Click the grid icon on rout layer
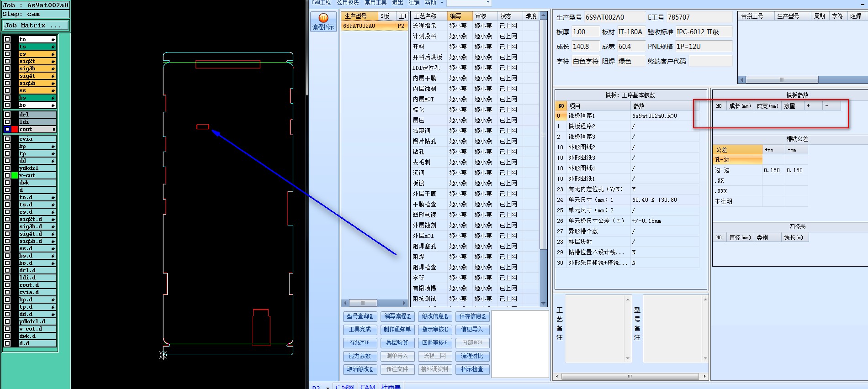The image size is (868, 389). (54, 129)
